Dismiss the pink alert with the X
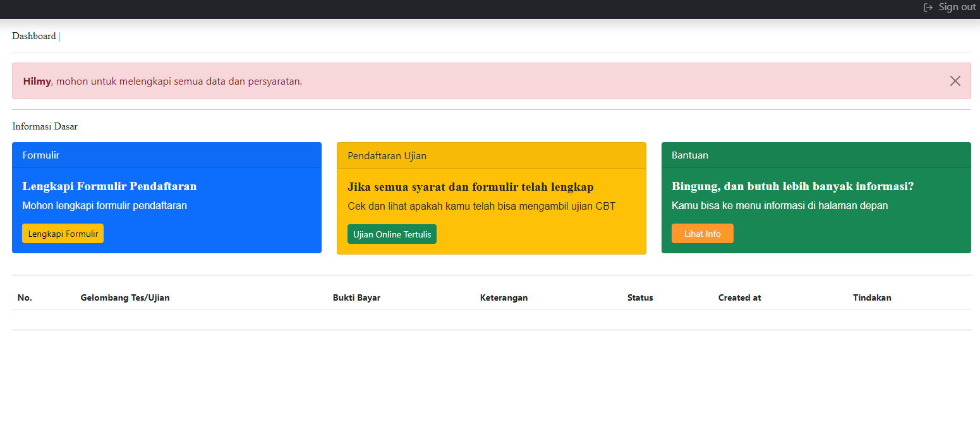This screenshot has width=980, height=432. tap(955, 81)
